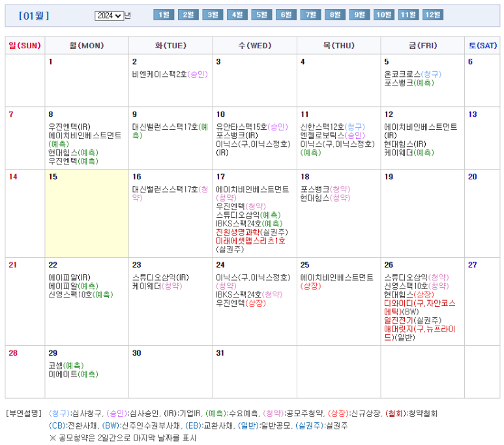The image size is (504, 445).
Task: Switch to 2월 month tab
Action: pos(188,15)
